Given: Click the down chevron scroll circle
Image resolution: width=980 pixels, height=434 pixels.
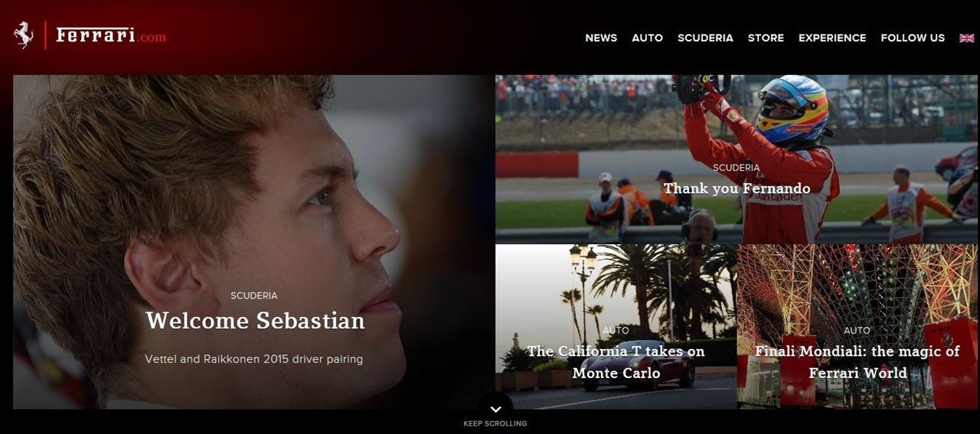Looking at the screenshot, I should [495, 407].
